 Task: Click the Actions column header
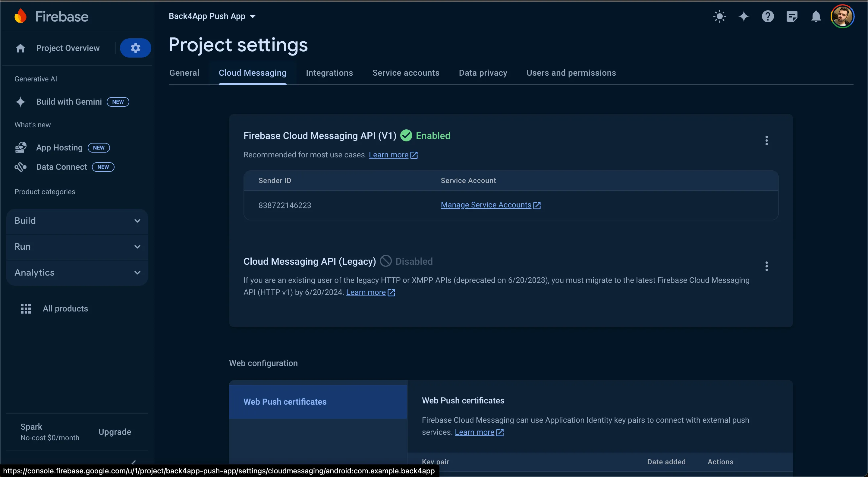point(720,462)
